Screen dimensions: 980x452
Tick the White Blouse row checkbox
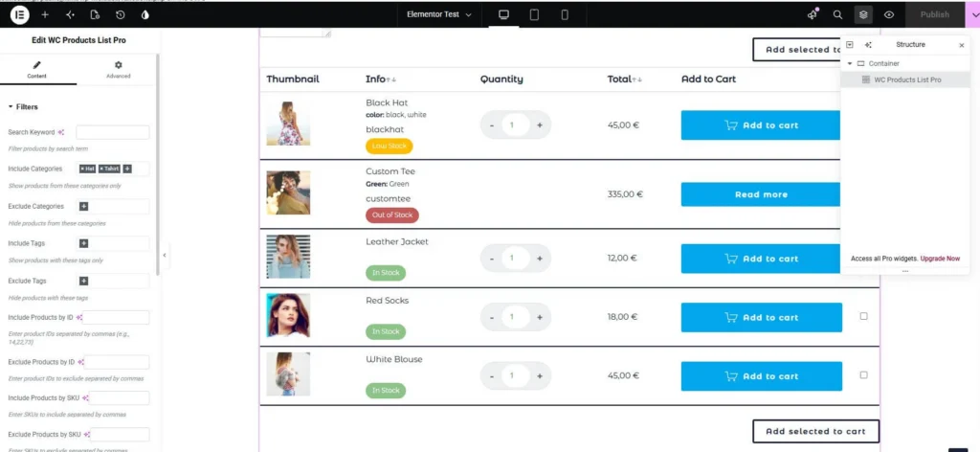(864, 375)
